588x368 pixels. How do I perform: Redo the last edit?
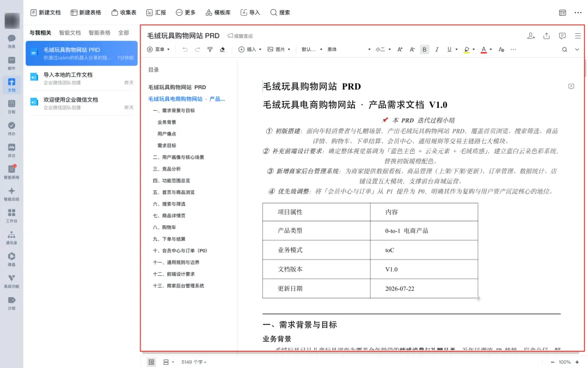click(x=197, y=50)
